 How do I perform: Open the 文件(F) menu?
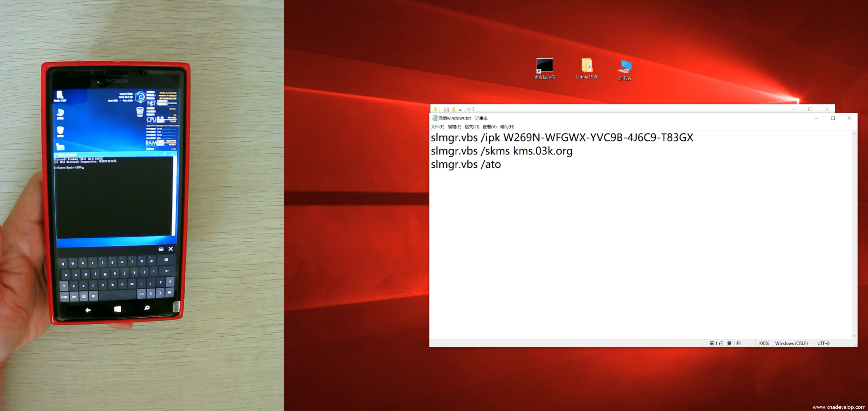click(x=437, y=127)
